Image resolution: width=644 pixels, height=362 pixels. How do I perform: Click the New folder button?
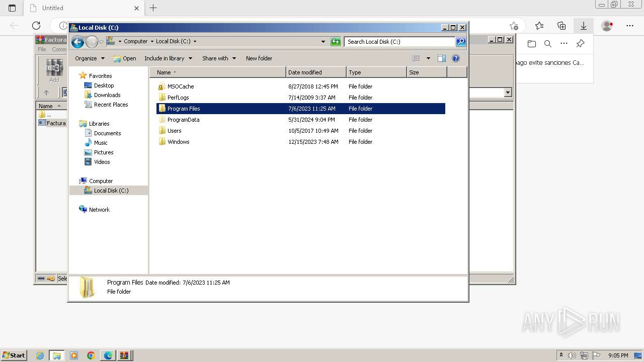(x=259, y=58)
